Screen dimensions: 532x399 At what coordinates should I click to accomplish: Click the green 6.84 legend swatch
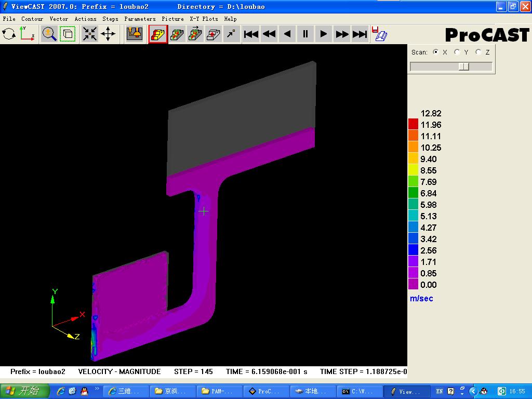click(413, 192)
